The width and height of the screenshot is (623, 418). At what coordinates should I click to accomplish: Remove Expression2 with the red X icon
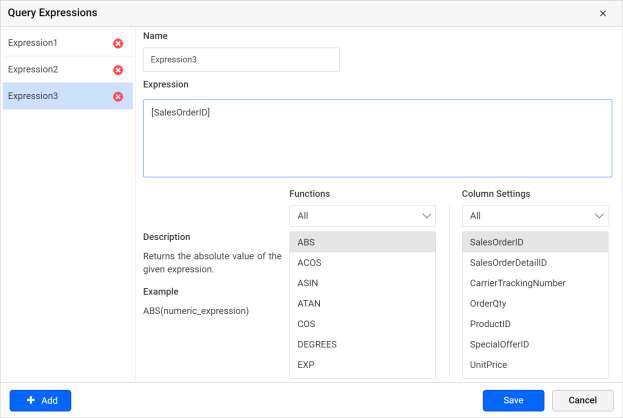tap(118, 70)
